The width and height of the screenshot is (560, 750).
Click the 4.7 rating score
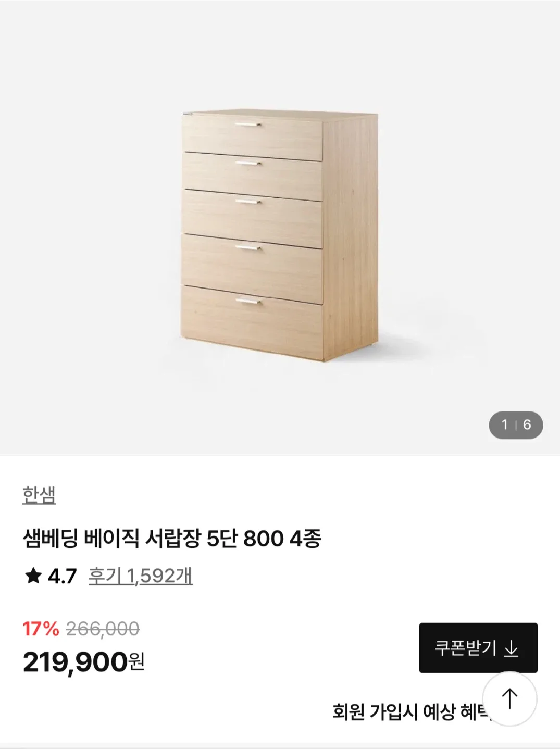(x=63, y=576)
